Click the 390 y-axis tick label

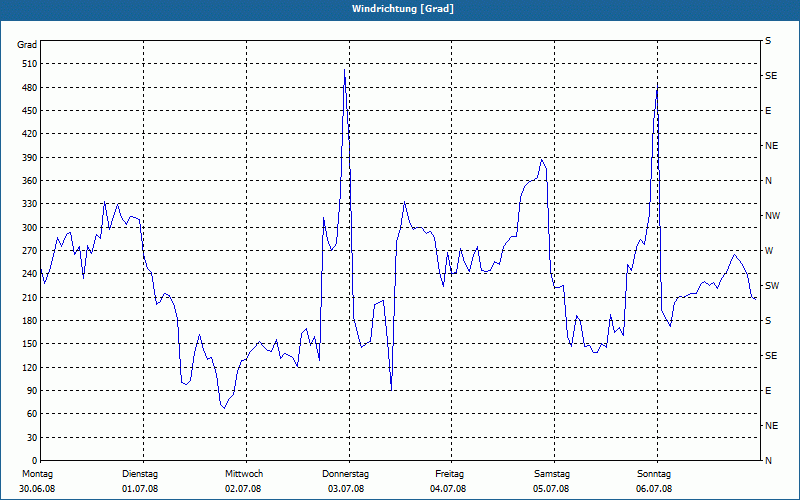point(30,158)
